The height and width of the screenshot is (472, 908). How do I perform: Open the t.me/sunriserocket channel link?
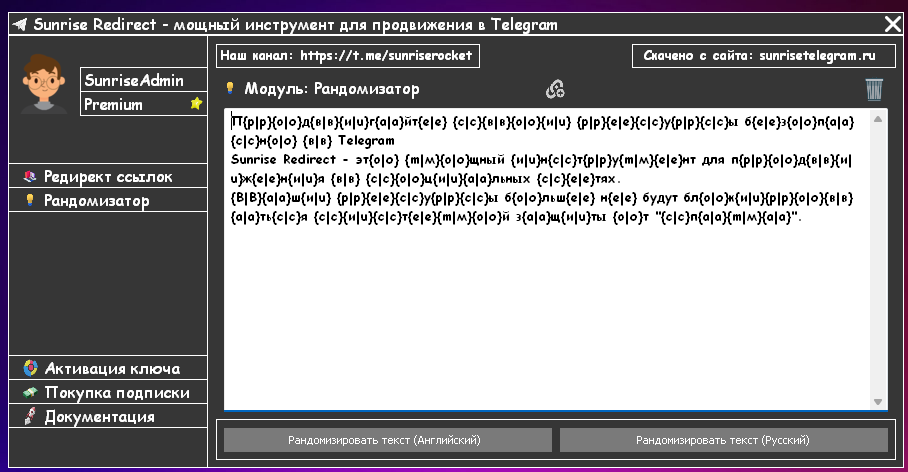click(x=386, y=56)
